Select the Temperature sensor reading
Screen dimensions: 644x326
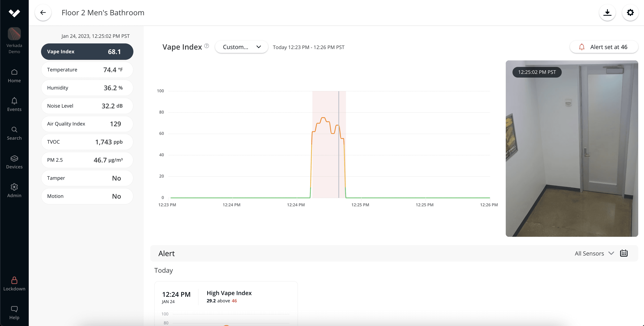pyautogui.click(x=87, y=70)
